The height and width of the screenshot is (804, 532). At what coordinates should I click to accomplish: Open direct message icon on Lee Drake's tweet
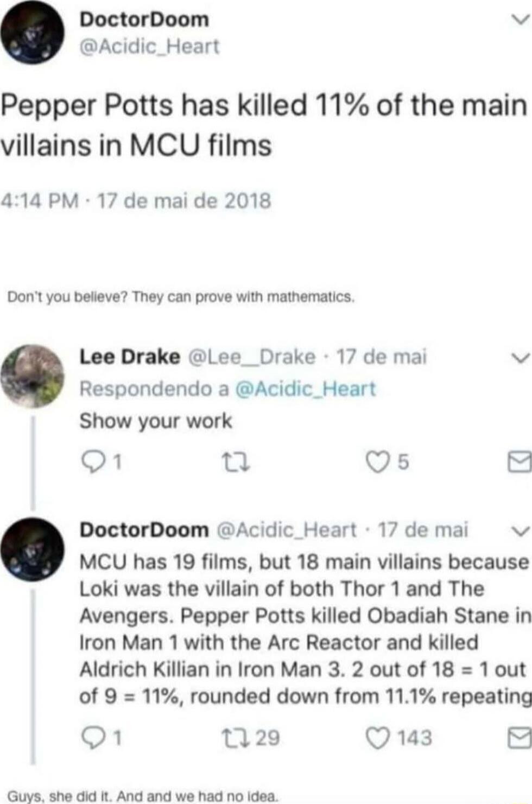520,462
